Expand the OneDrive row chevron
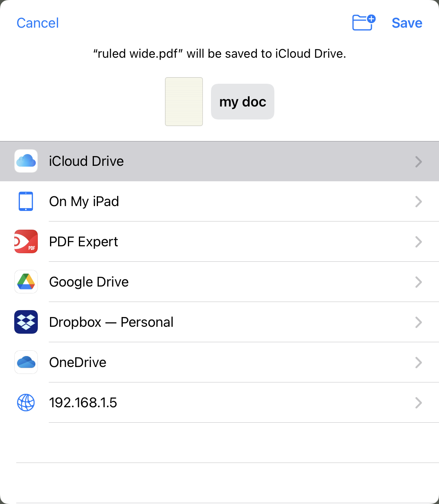Viewport: 439px width, 504px height. [418, 363]
